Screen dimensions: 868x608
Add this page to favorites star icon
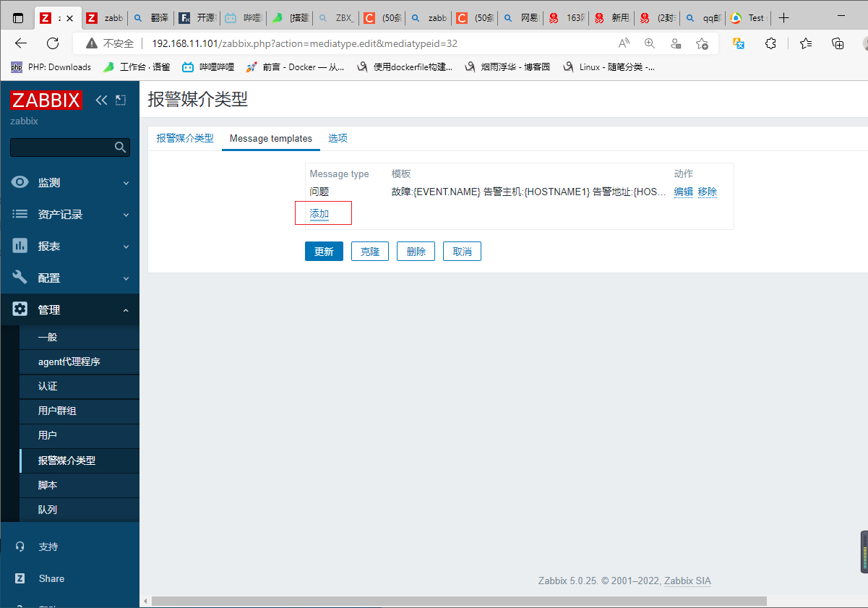[702, 43]
